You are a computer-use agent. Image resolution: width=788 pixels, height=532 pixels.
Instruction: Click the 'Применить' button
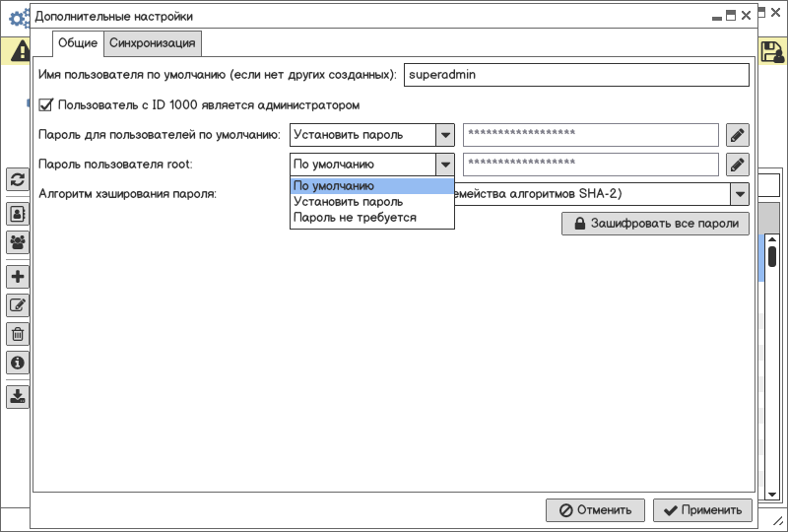point(702,510)
